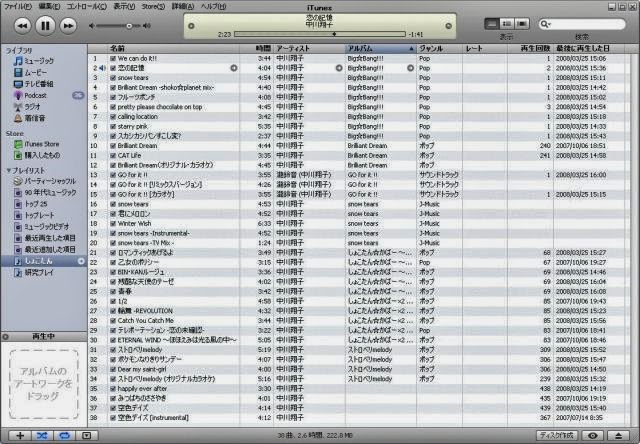The image size is (640, 444).
Task: Toggle repeat playback button
Action: point(64,435)
